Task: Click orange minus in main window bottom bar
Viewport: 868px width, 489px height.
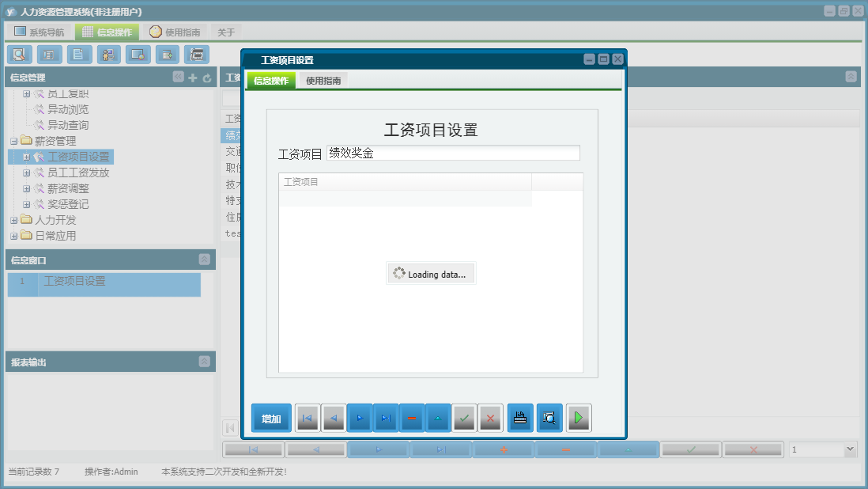Action: (566, 449)
